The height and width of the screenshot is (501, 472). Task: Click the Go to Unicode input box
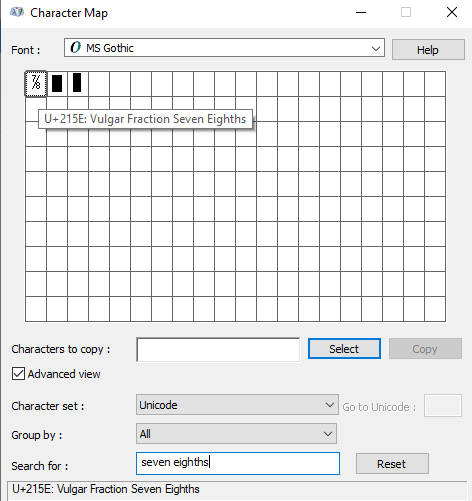pos(443,406)
